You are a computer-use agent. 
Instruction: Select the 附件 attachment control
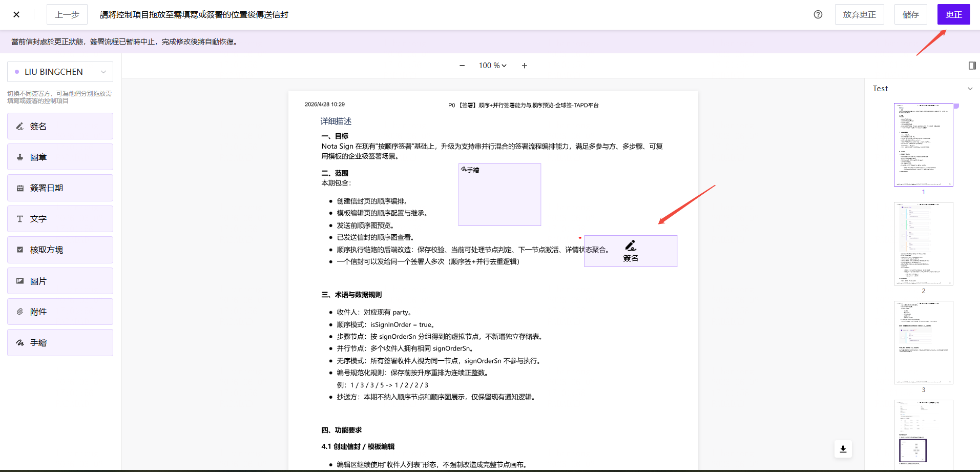coord(60,312)
